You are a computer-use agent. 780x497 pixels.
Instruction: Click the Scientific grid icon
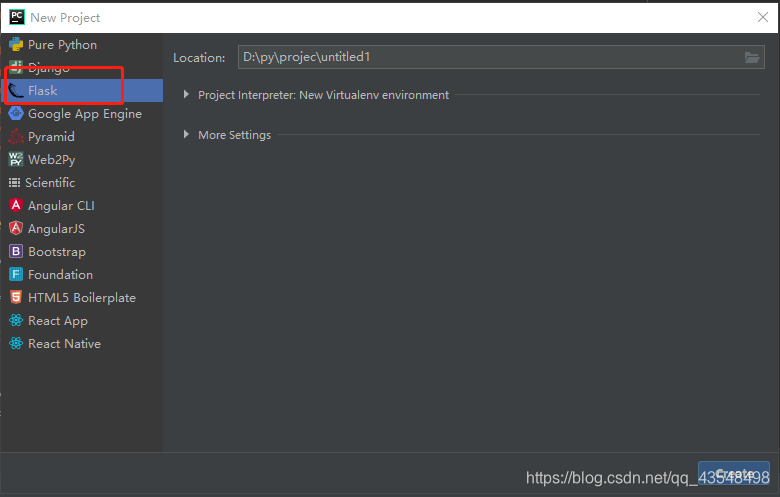14,183
